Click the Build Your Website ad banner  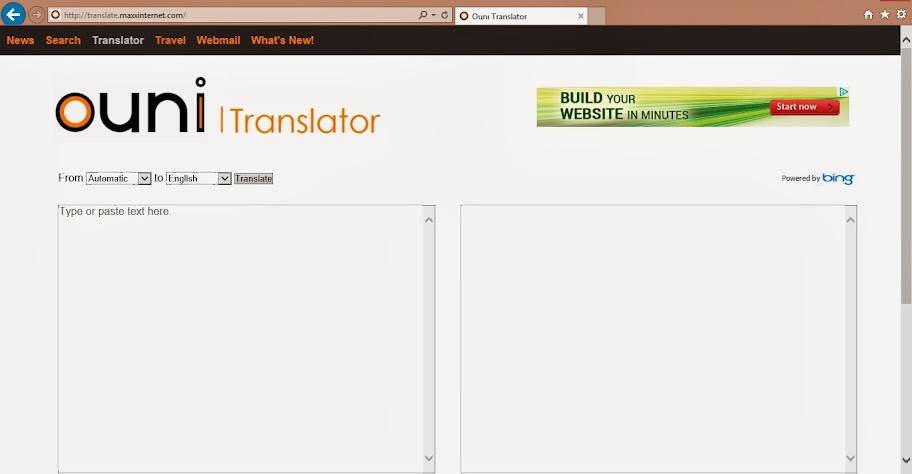coord(693,106)
